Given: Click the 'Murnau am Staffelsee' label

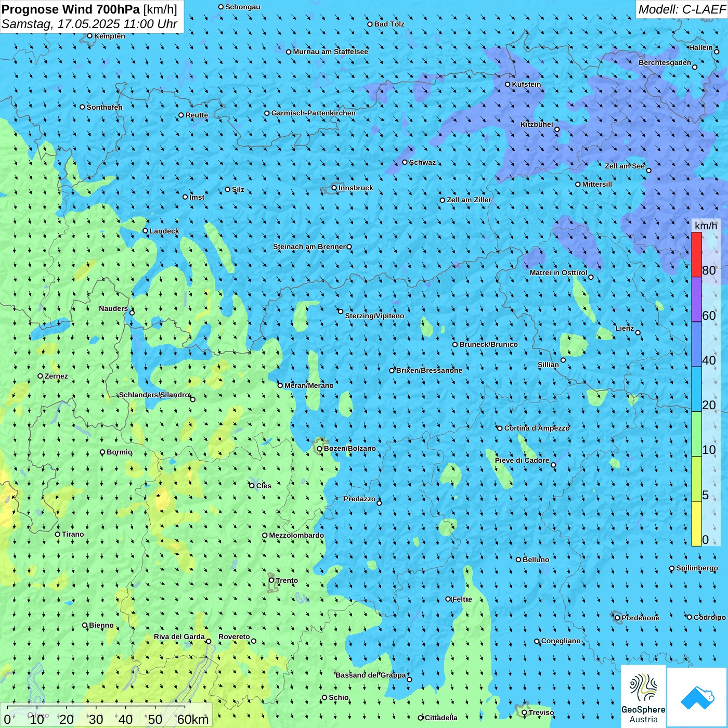Looking at the screenshot, I should pos(331,51).
